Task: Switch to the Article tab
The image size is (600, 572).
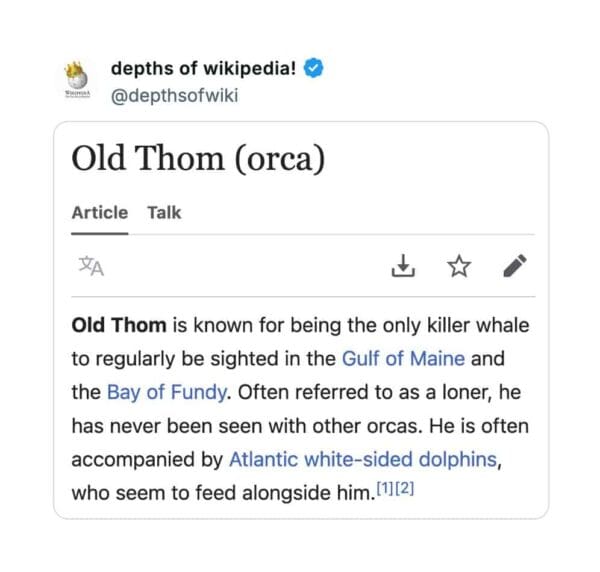Action: pos(99,212)
